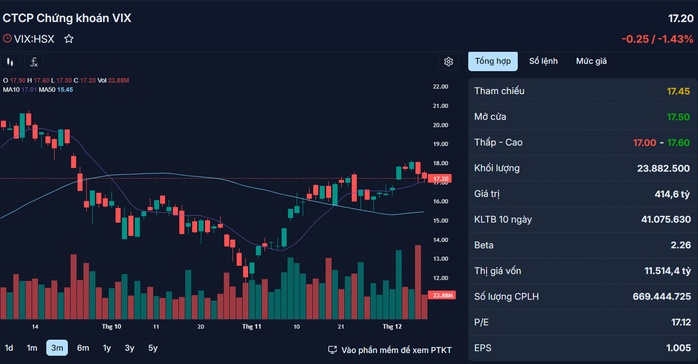The image size is (698, 364).
Task: Click the red clock icon beside VIX:HSX
Action: pos(7,39)
